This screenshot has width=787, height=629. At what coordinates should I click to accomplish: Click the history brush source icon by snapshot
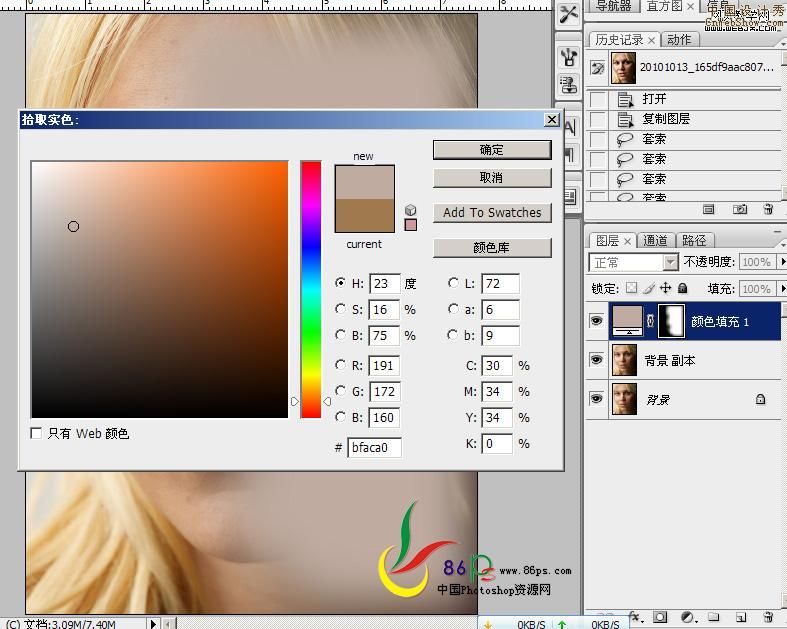click(597, 68)
